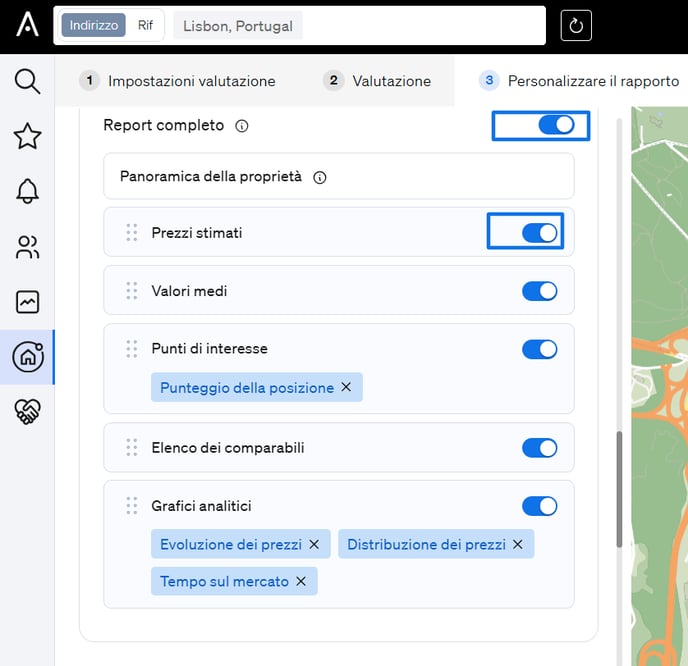
Task: Remove Punteggio della posizione tag
Action: 346,387
